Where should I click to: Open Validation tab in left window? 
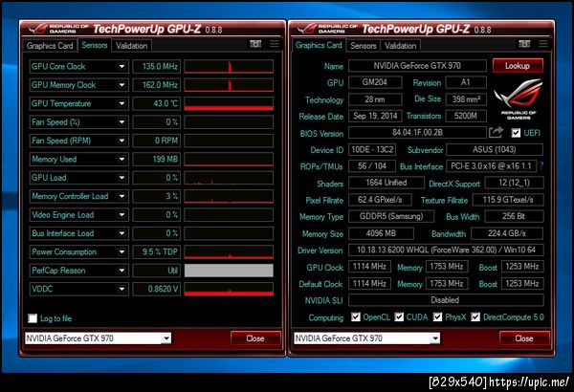131,46
